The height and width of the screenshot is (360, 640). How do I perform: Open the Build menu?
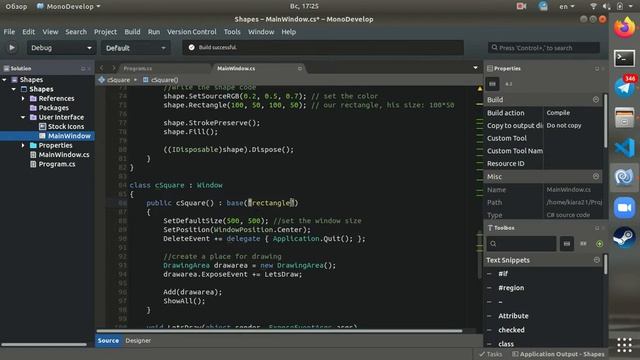pyautogui.click(x=132, y=32)
